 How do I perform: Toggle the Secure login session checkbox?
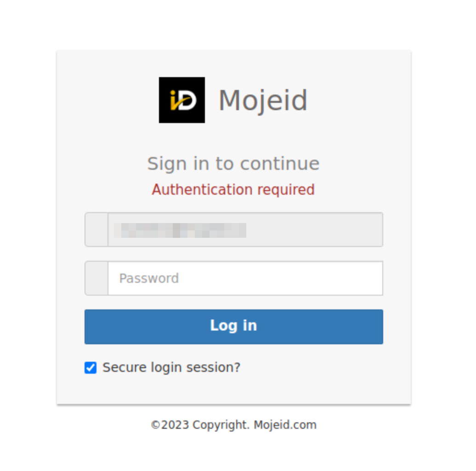[x=91, y=368]
